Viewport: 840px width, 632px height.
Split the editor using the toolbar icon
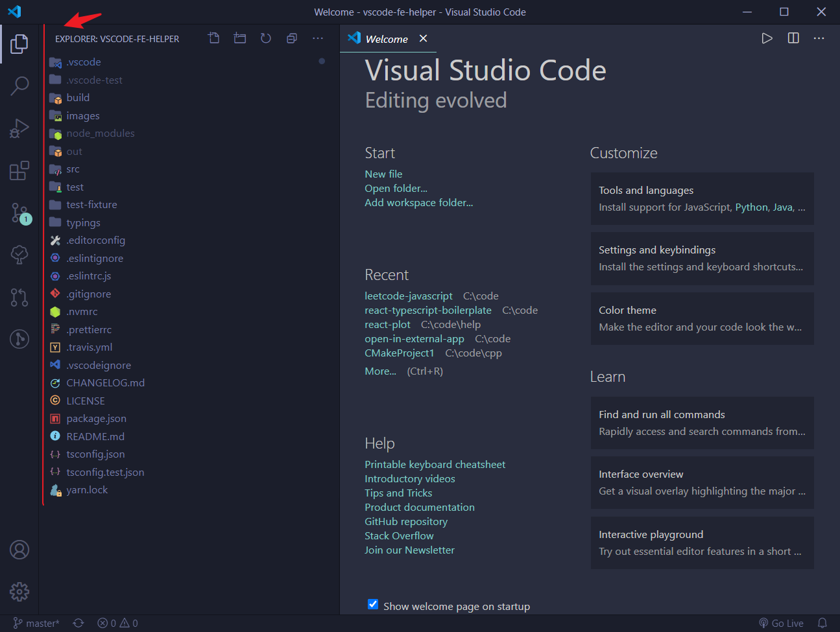(793, 38)
